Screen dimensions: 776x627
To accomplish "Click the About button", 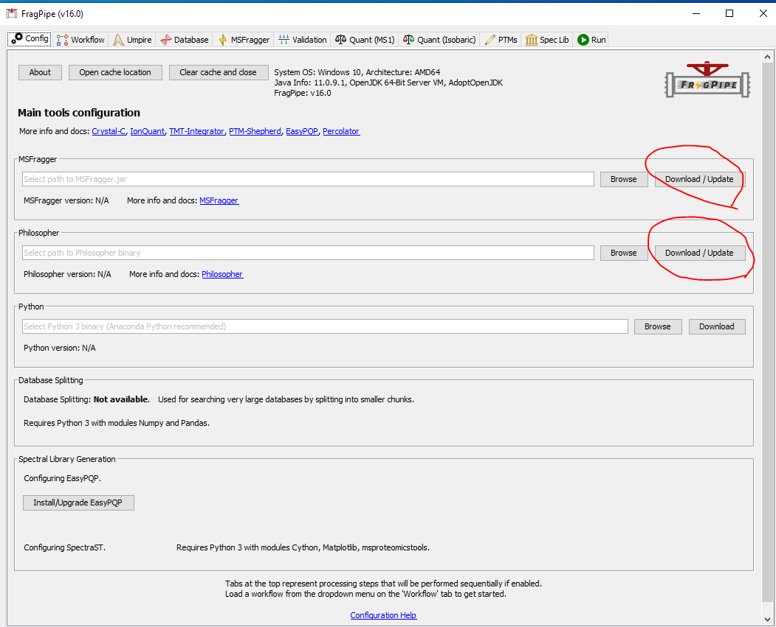I will pos(40,72).
